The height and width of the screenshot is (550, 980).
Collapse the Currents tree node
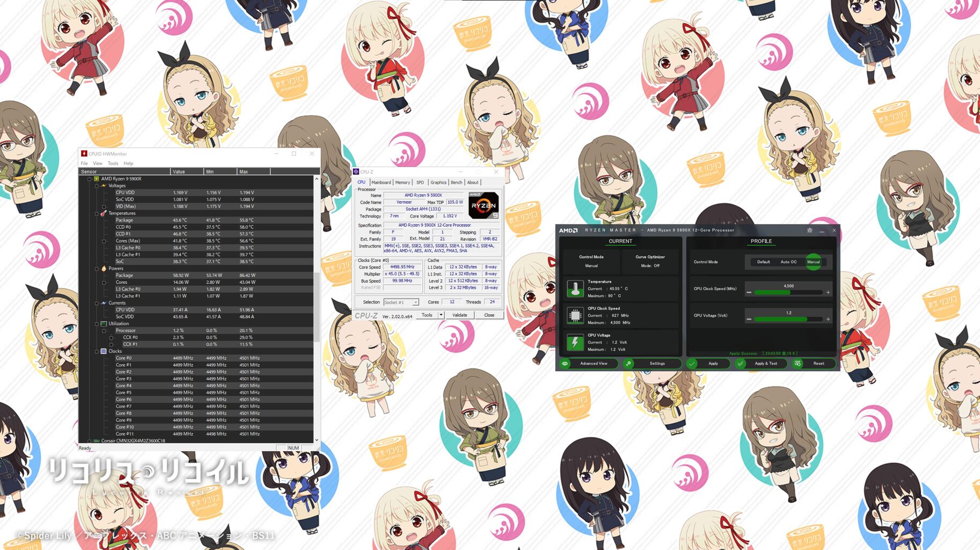[97, 303]
